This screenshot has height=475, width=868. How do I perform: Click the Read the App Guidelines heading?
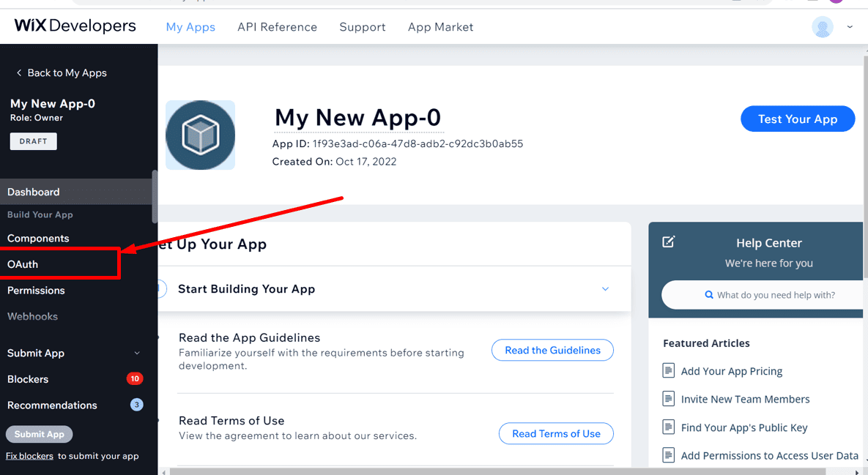pyautogui.click(x=250, y=337)
